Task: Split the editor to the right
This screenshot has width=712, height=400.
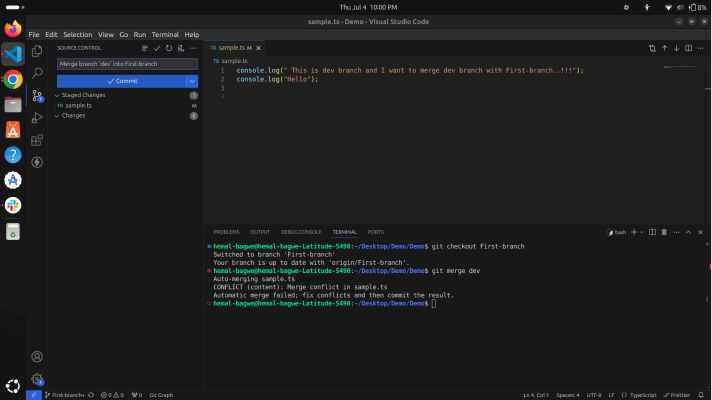Action: [688, 48]
